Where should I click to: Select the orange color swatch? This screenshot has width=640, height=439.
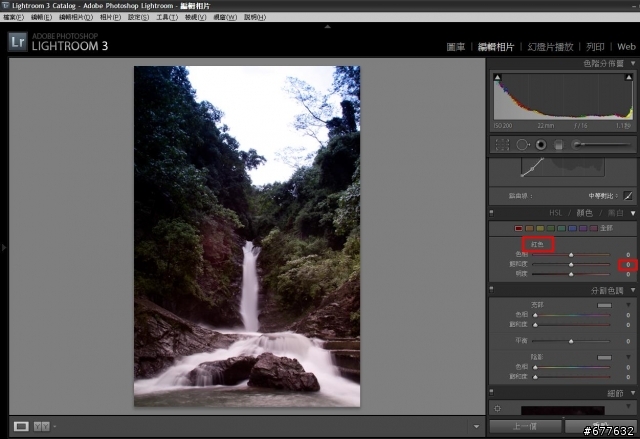[x=529, y=228]
